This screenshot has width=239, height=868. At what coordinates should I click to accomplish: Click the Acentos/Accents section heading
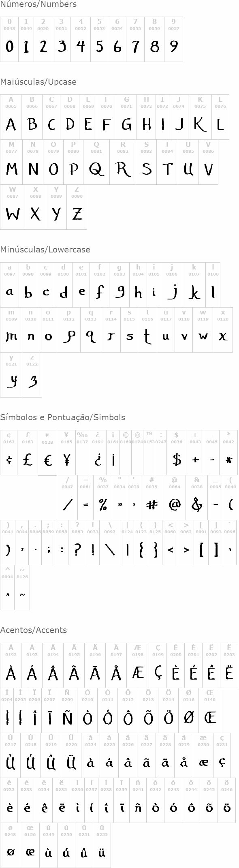[33, 630]
